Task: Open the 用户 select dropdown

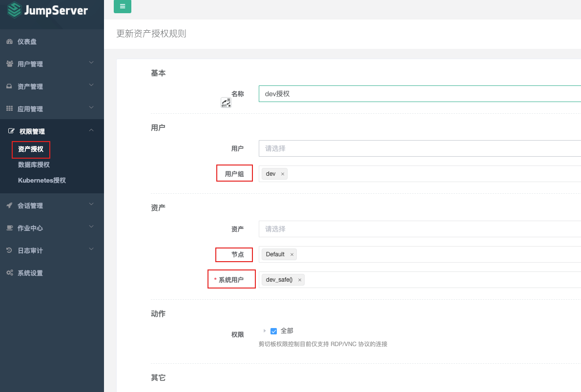Action: 420,148
